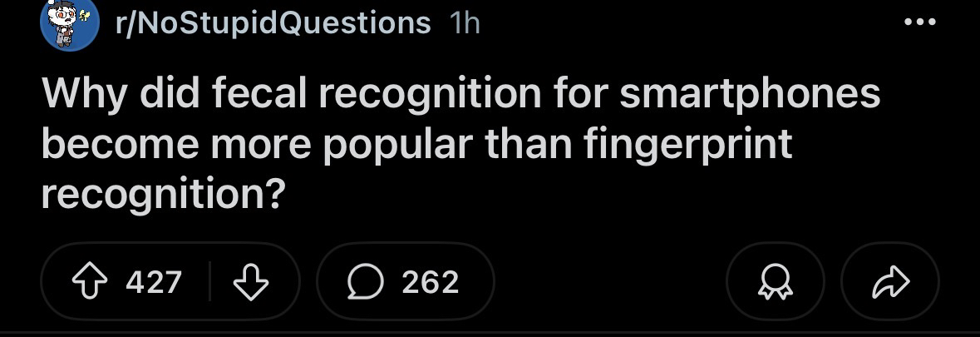Image resolution: width=980 pixels, height=337 pixels.
Task: Open the r/NoStupidQuestions subreddit name link
Action: [274, 22]
